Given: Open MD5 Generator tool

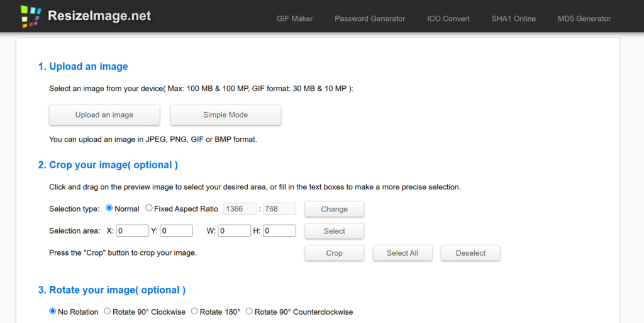Looking at the screenshot, I should tap(584, 18).
